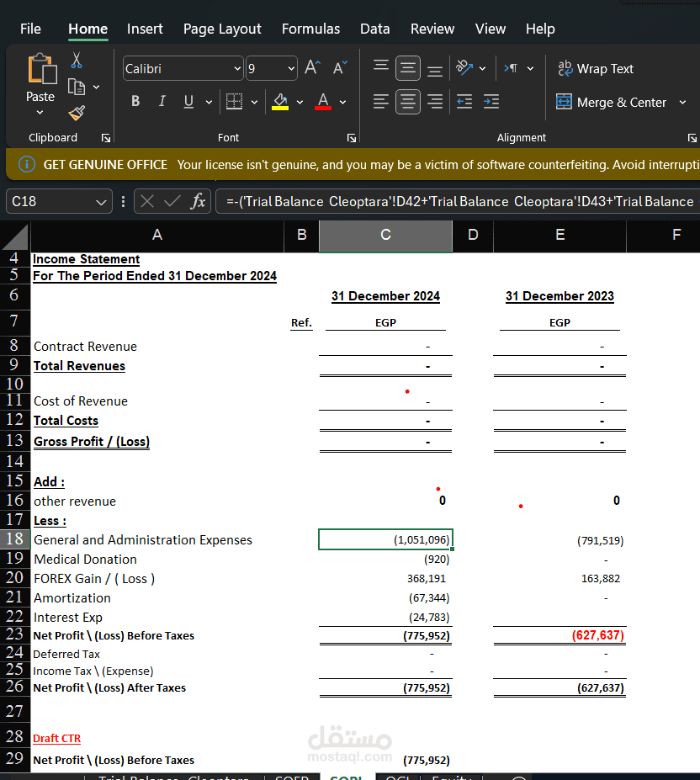Switch to the Page Layout tab
Viewport: 700px width, 780px height.
tap(222, 29)
